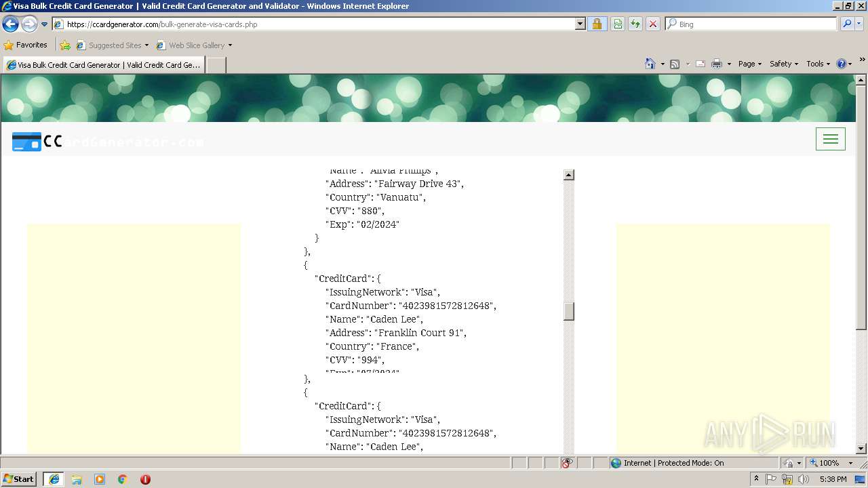The image size is (868, 488).
Task: Click the Action Center flag tray icon
Action: (772, 479)
